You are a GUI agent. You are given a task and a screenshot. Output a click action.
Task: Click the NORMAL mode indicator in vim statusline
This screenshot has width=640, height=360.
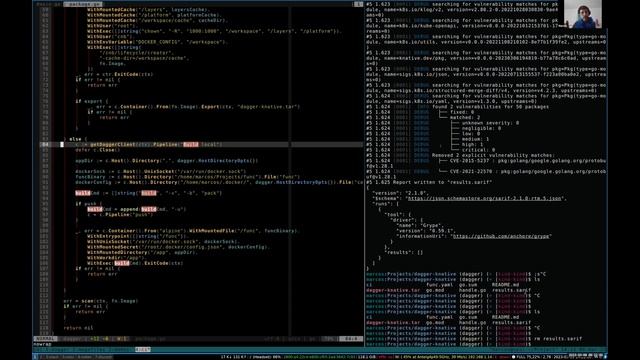tap(45, 339)
